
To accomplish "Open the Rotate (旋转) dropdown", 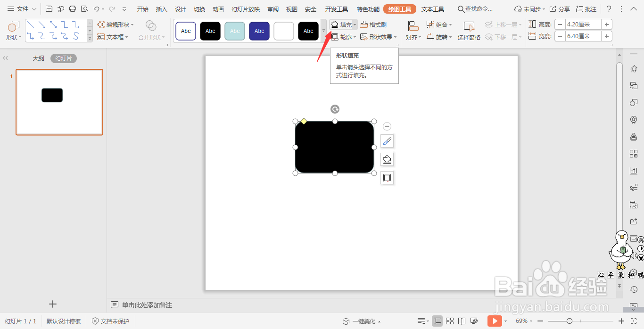I will click(x=439, y=37).
